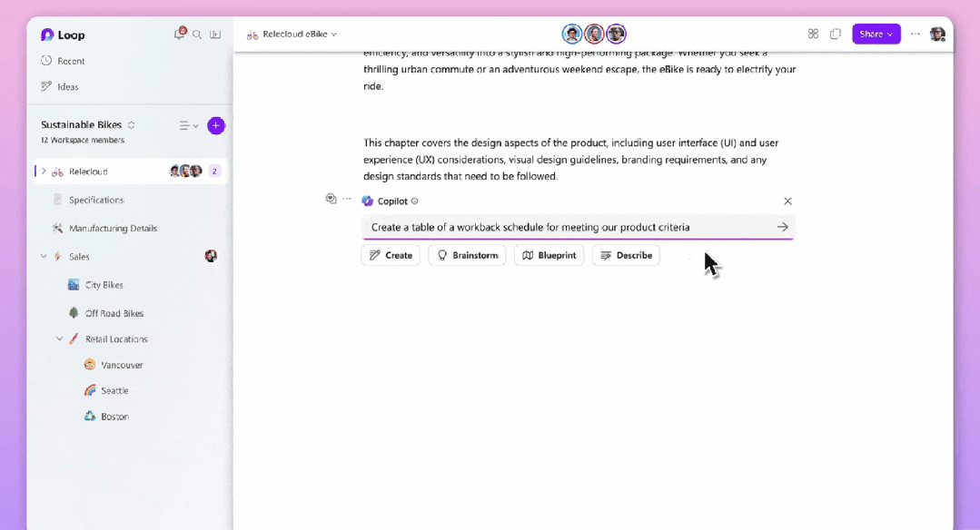980x530 pixels.
Task: Open Copilot block ellipsis menu
Action: 347,199
